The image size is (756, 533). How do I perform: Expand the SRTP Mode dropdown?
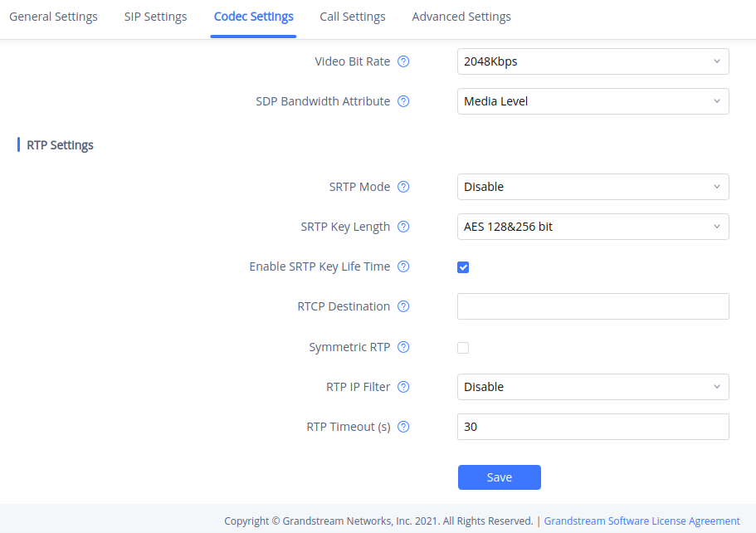593,187
